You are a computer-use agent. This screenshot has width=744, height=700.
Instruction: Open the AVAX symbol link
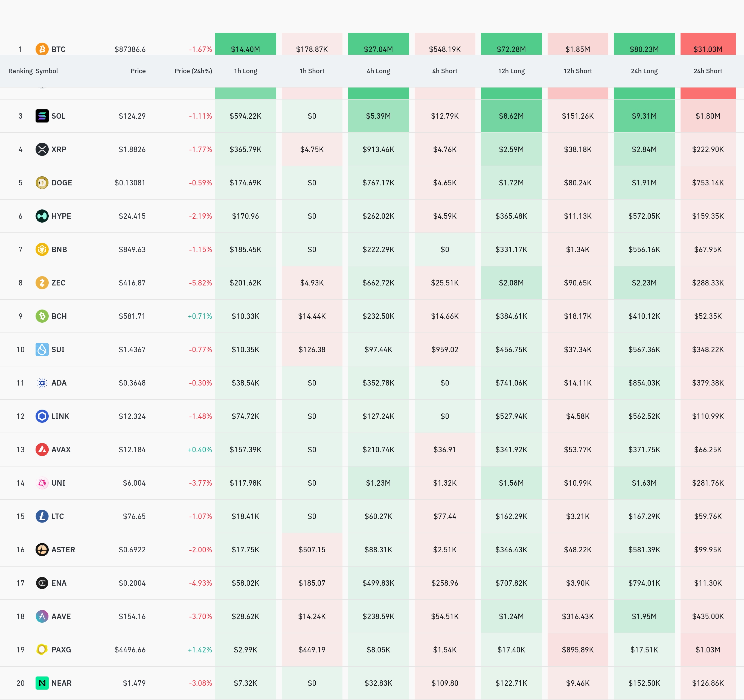pos(61,449)
